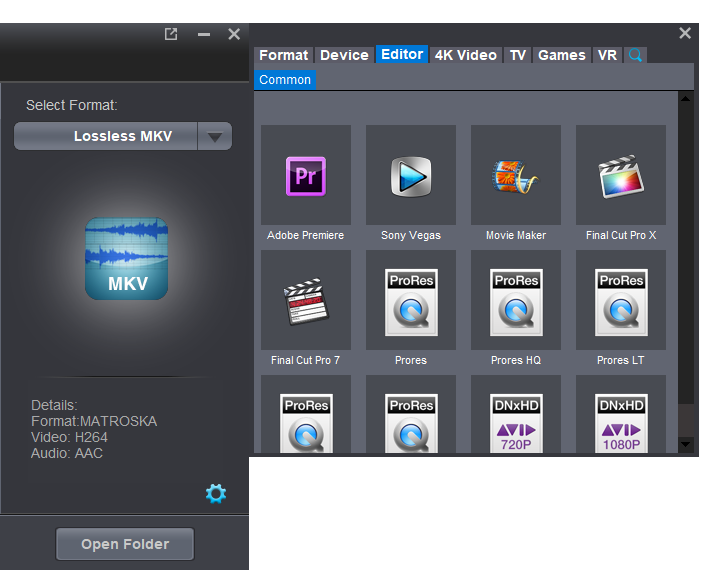Click the Movie Maker label

click(516, 235)
